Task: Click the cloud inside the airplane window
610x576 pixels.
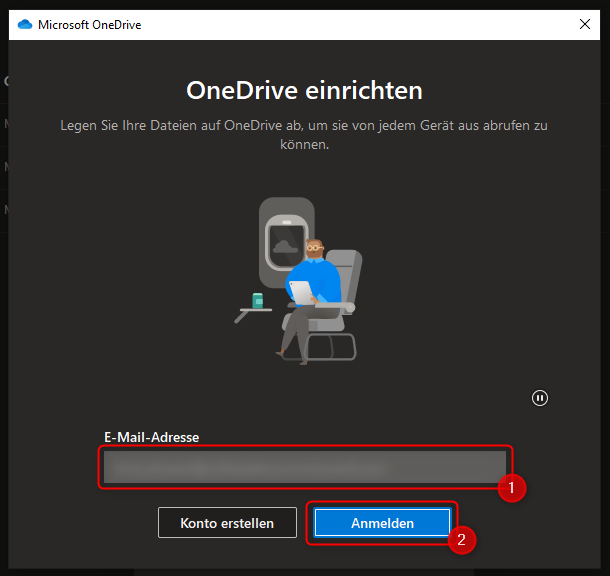Action: [286, 244]
